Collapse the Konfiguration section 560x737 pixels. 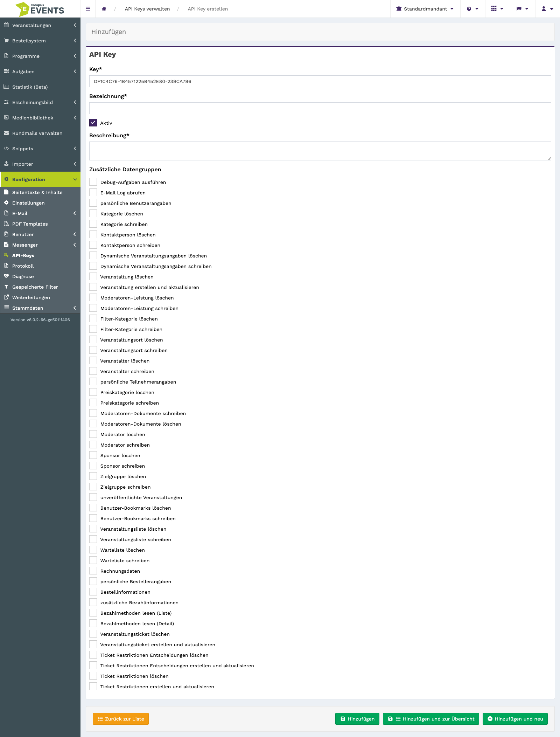click(x=40, y=179)
